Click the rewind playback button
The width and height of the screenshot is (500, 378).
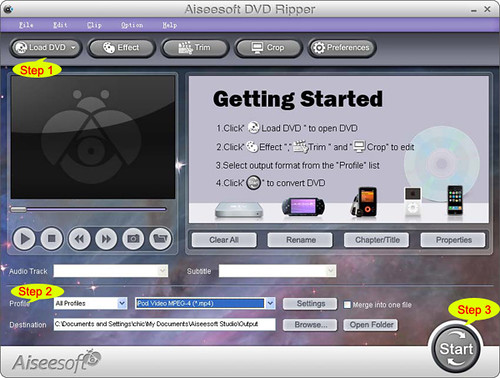pyautogui.click(x=79, y=239)
